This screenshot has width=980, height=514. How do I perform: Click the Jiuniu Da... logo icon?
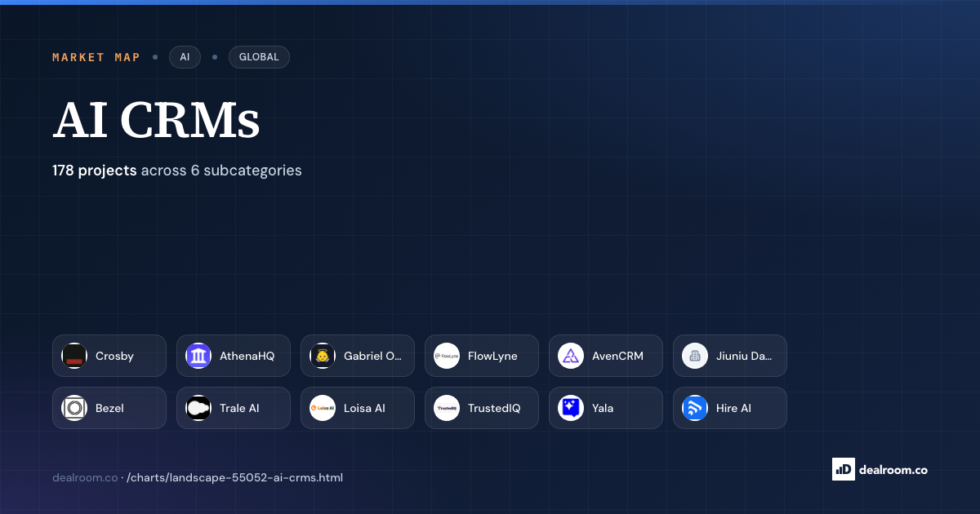coord(695,356)
